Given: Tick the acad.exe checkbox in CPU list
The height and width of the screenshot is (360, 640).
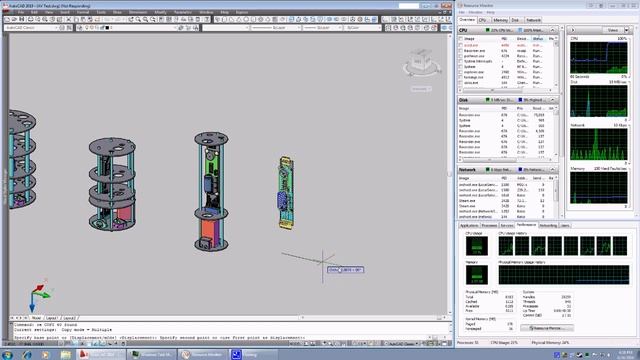Looking at the screenshot, I should coord(461,45).
